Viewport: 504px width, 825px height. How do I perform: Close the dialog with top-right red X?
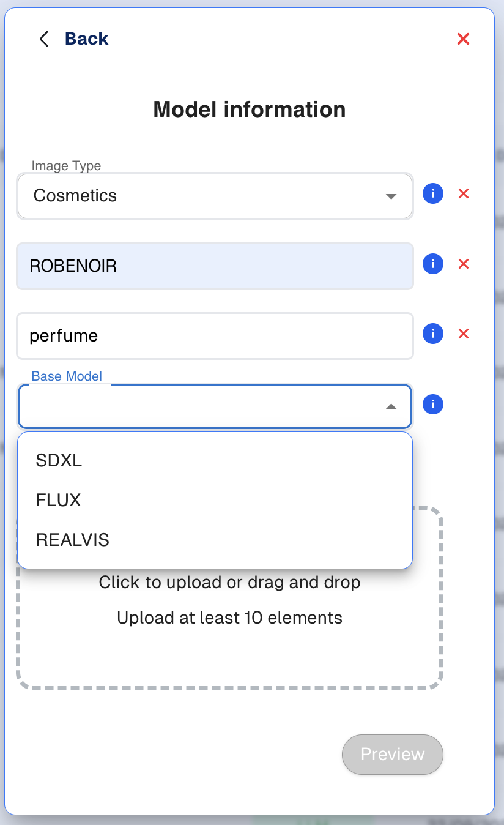(x=464, y=39)
